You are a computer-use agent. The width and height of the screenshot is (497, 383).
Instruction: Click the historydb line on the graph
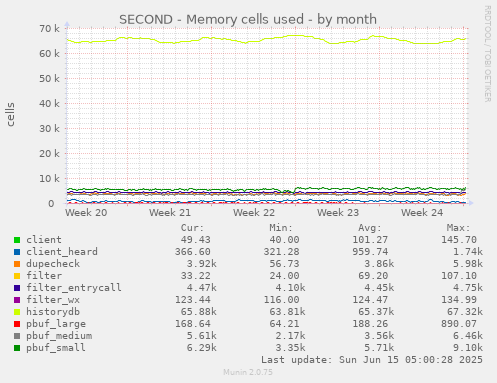[x=267, y=39]
